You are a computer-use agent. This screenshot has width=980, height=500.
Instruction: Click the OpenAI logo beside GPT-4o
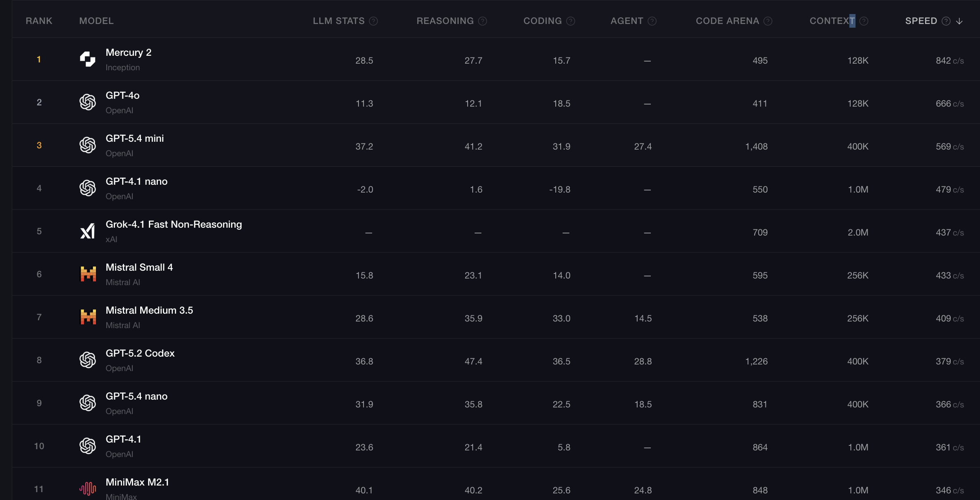(x=88, y=102)
